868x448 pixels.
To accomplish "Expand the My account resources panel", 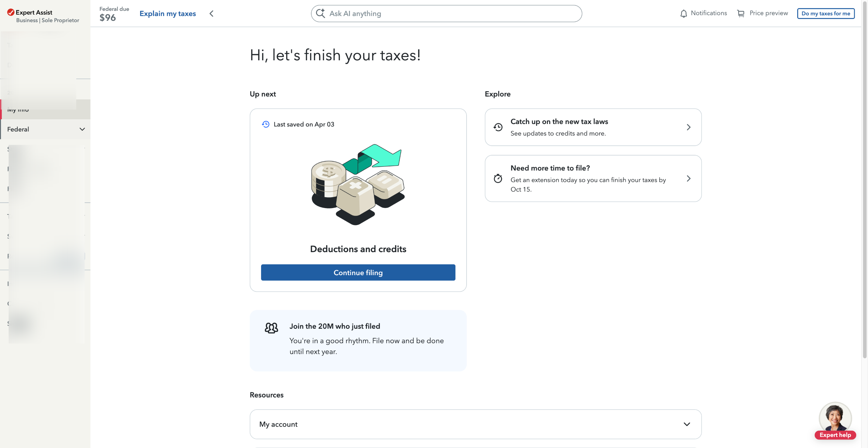I will click(687, 424).
